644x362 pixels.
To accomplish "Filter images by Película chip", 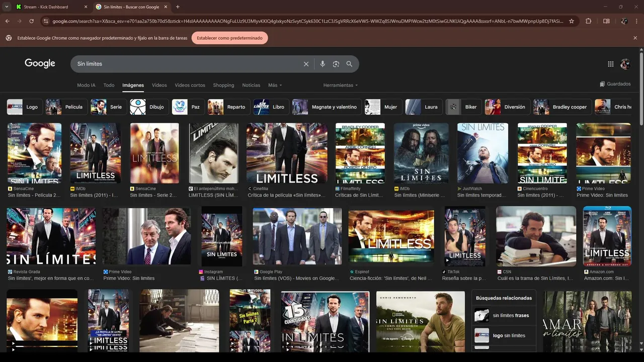I will coord(66,107).
